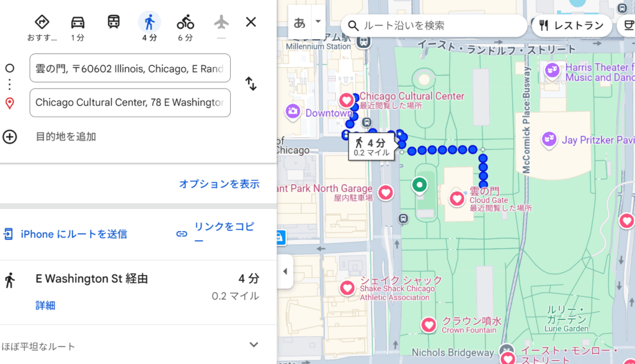Screen dimensions: 635x364
Task: Click the Cloud Gate heart marker
Action: pyautogui.click(x=457, y=198)
